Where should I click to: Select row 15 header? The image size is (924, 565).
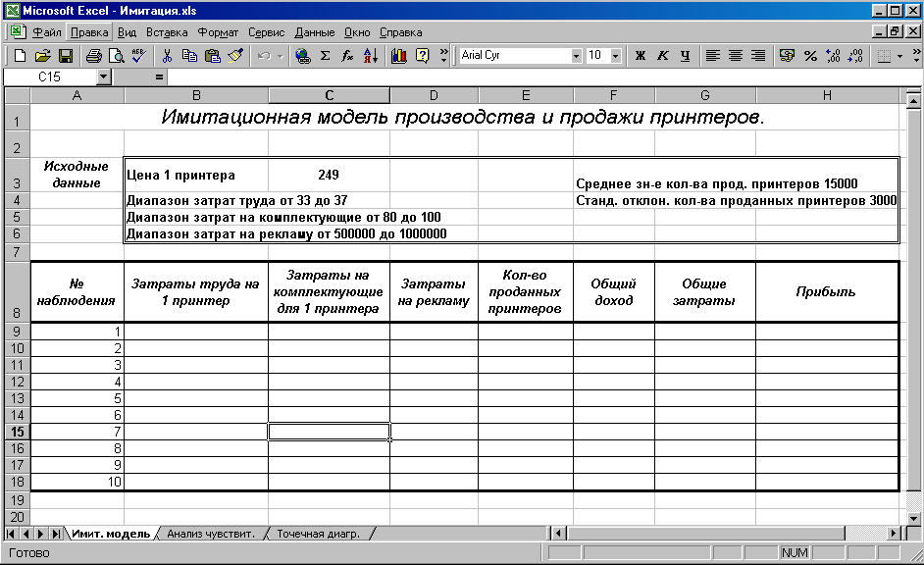click(x=17, y=432)
